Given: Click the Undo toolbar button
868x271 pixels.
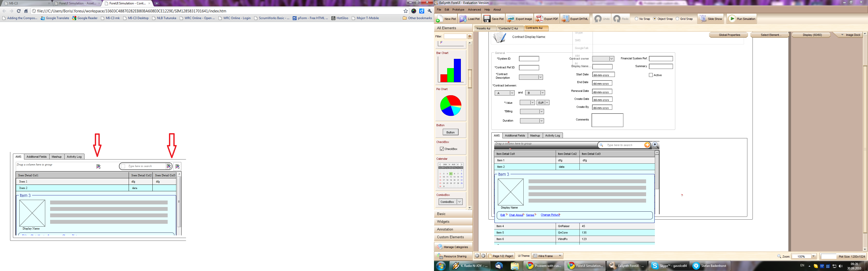Looking at the screenshot, I should tap(602, 19).
